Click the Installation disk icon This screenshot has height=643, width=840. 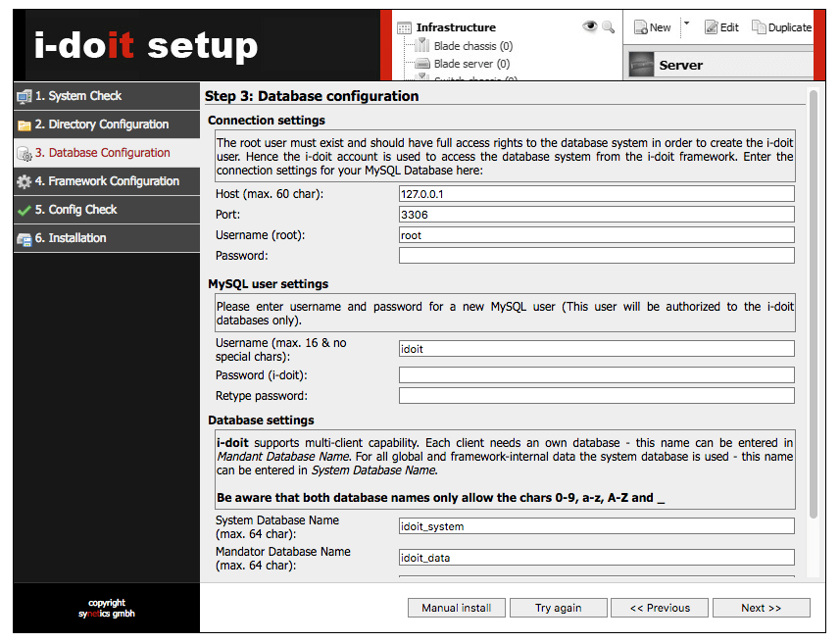25,239
